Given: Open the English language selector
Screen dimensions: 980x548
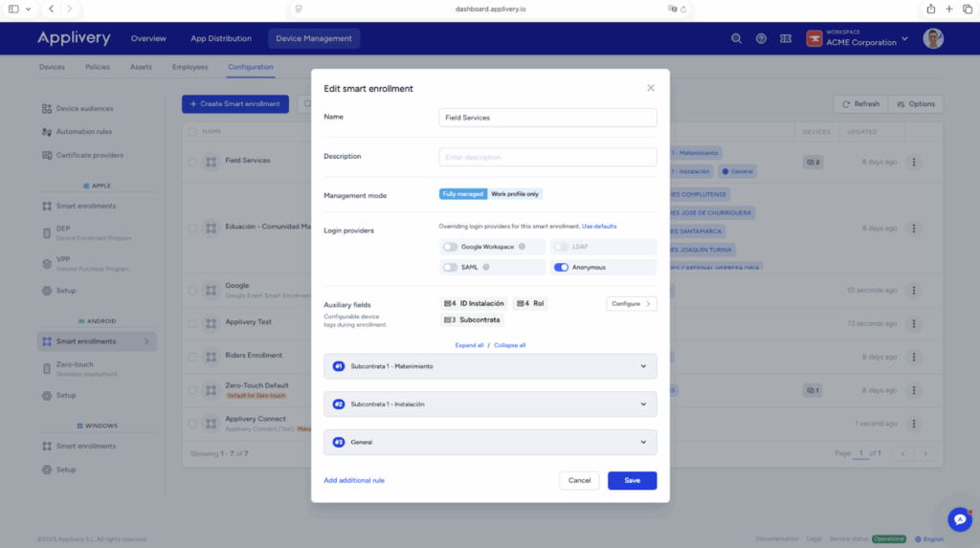Looking at the screenshot, I should tap(929, 539).
